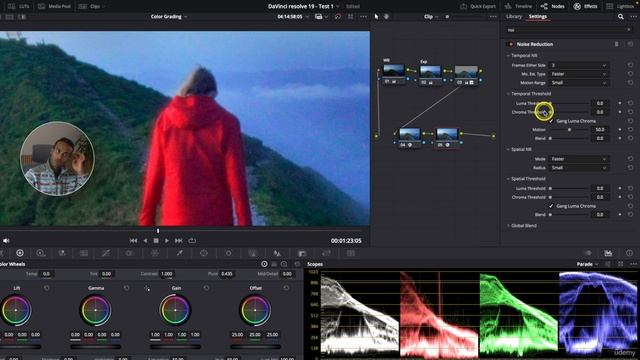Open the Parade scope type dropdown
The width and height of the screenshot is (640, 360).
pyautogui.click(x=587, y=264)
